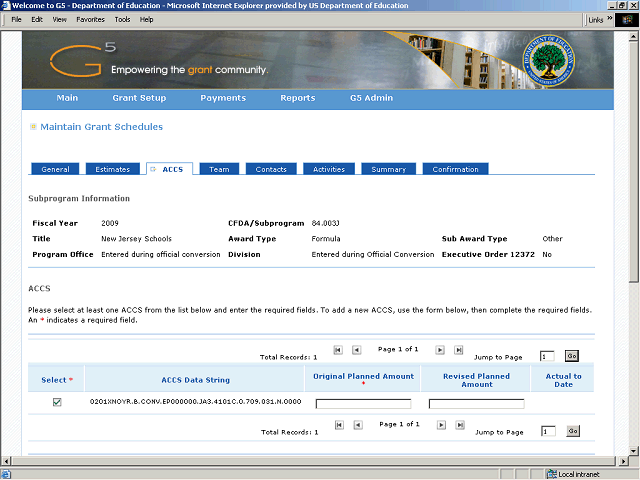Switch to the Estimates tab
Image resolution: width=640 pixels, height=480 pixels.
pyautogui.click(x=113, y=169)
